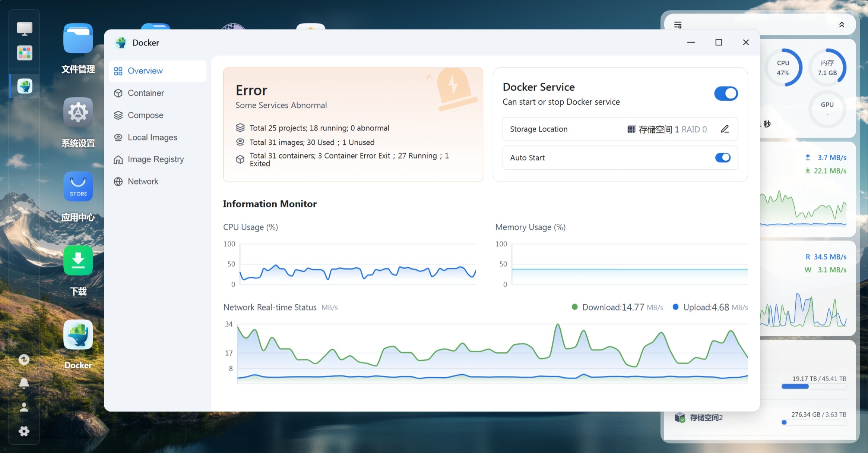Edit storage location with pencil icon
This screenshot has height=453, width=868.
[725, 129]
